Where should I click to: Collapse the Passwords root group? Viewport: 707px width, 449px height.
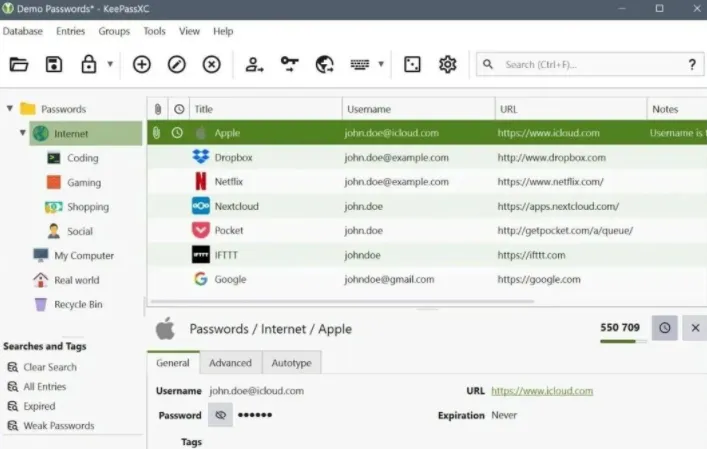coord(9,109)
